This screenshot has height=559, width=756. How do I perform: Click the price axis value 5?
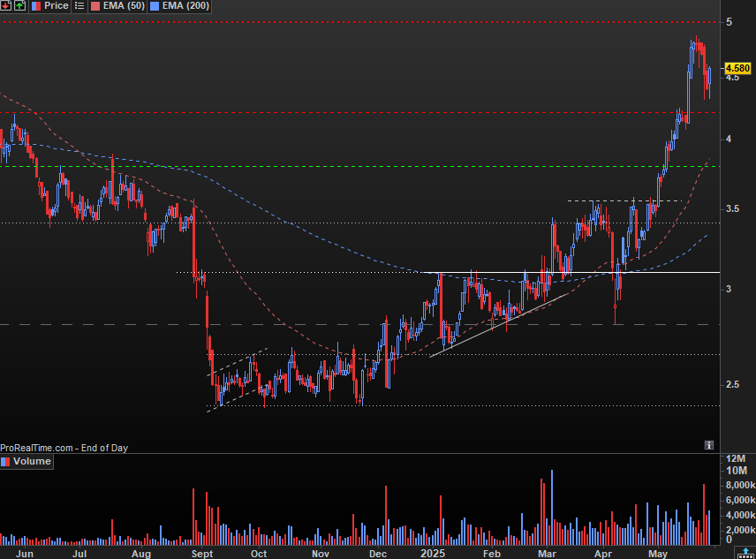729,22
